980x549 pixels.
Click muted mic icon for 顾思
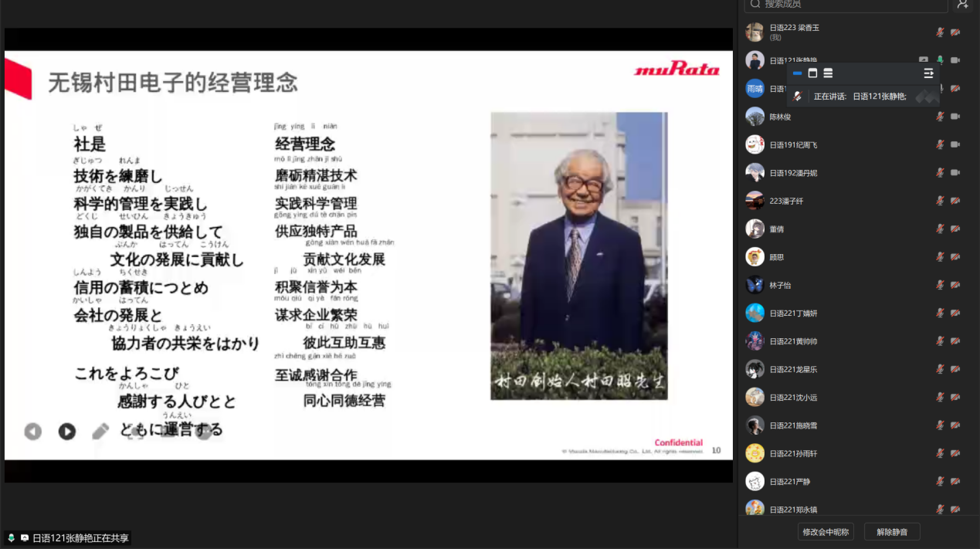(940, 256)
